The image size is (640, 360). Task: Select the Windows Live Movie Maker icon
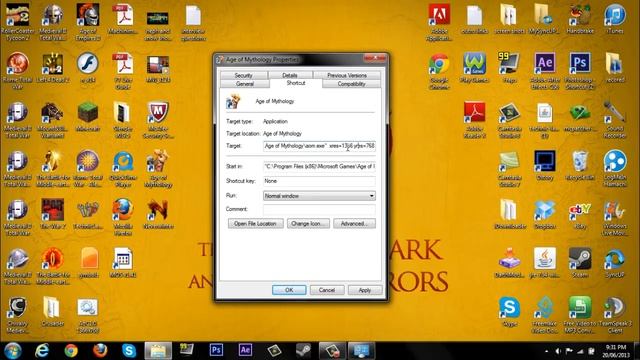(x=615, y=218)
